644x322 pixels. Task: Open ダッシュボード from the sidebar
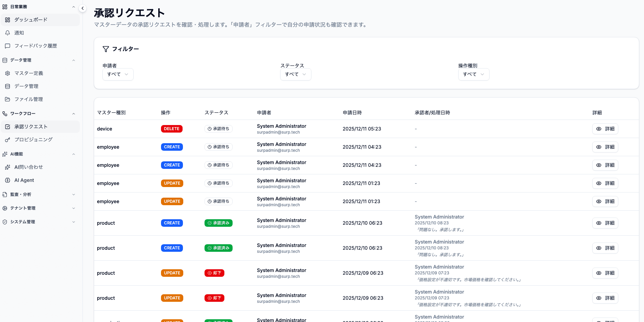click(40, 20)
